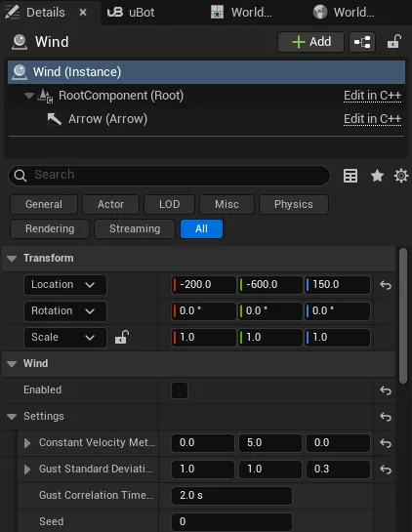Filter properties by General

coord(44,204)
